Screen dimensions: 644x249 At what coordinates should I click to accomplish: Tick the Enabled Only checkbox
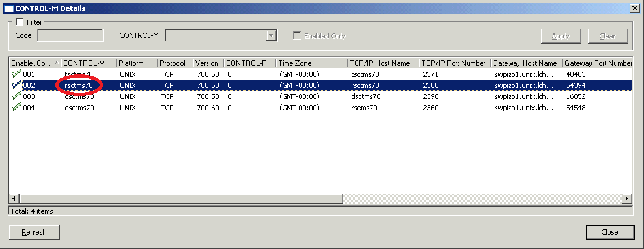[x=296, y=36]
